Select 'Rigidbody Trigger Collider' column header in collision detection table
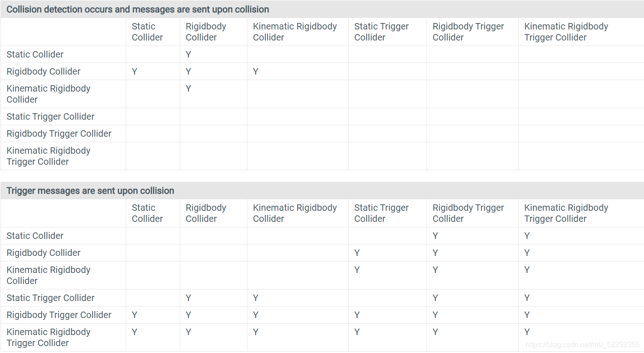Viewport: 644px width, 353px height. (x=468, y=32)
